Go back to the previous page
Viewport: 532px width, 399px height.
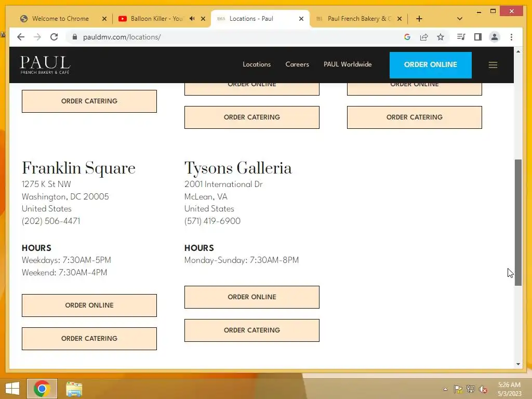[21, 37]
